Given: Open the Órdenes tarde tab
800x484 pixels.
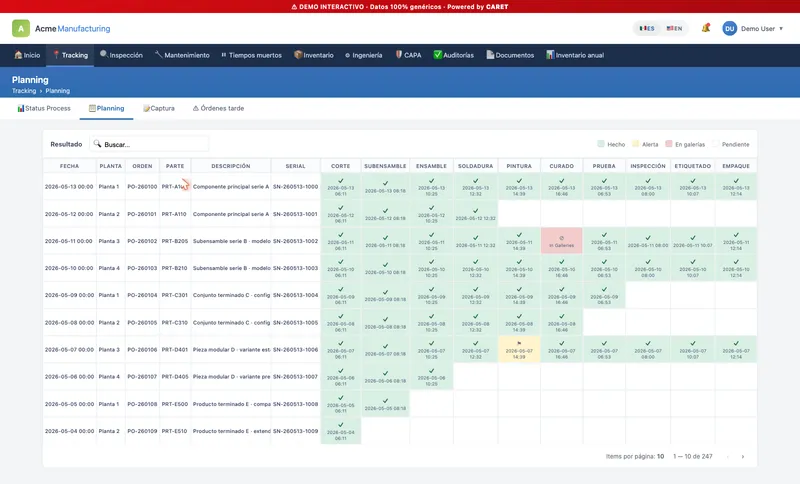Looking at the screenshot, I should coord(218,108).
